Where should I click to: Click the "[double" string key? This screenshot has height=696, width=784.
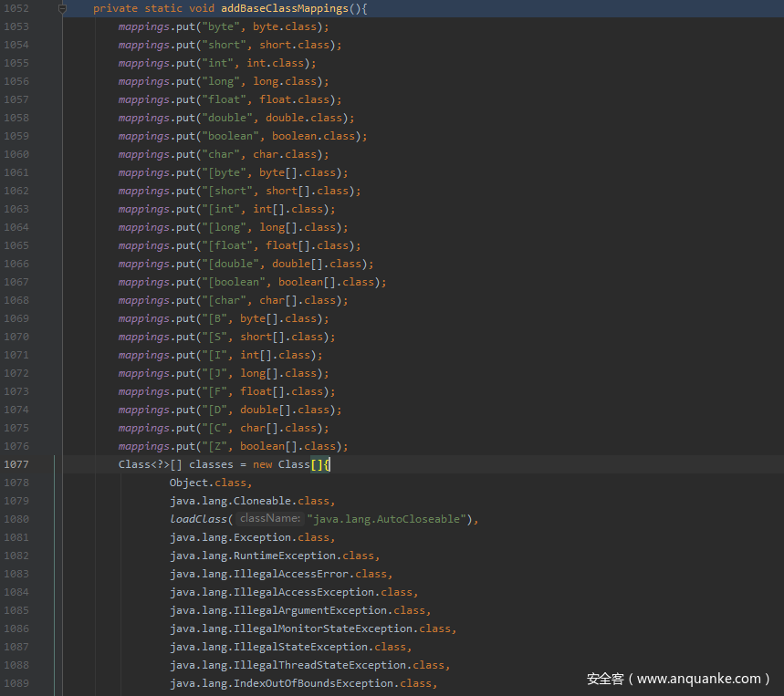click(234, 264)
